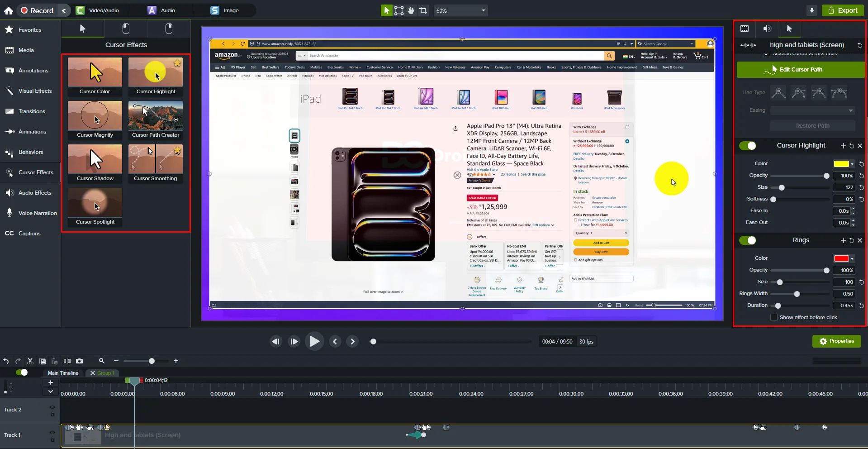Undo the last timeline action
This screenshot has height=449, width=868.
(6, 361)
